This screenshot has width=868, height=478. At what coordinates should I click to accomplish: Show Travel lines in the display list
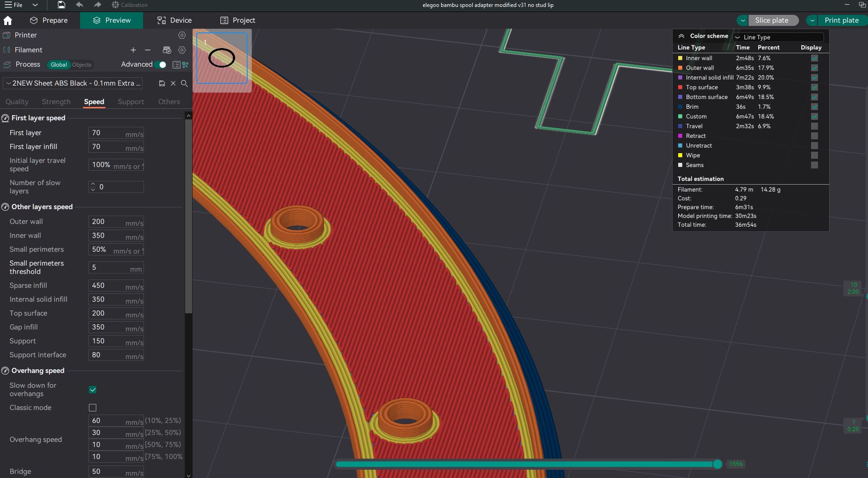pyautogui.click(x=814, y=126)
